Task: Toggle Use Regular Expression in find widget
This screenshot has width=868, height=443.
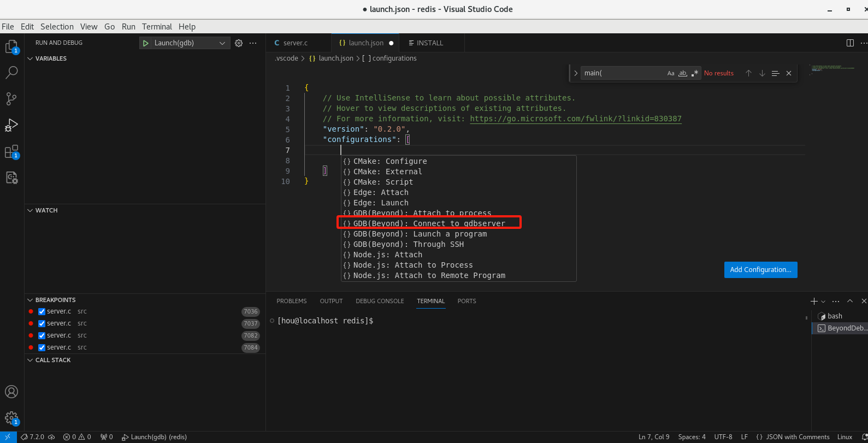Action: coord(695,73)
